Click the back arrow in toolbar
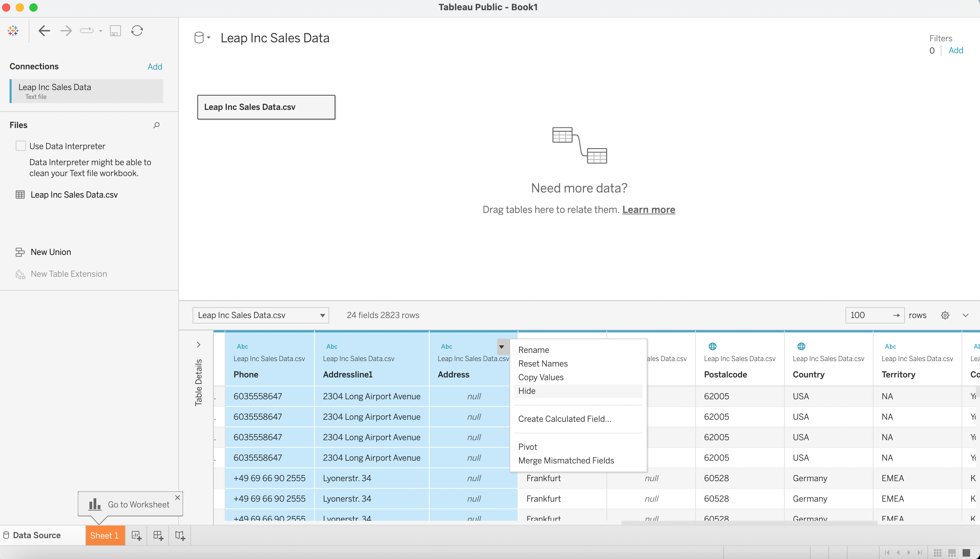980x559 pixels. pyautogui.click(x=44, y=31)
